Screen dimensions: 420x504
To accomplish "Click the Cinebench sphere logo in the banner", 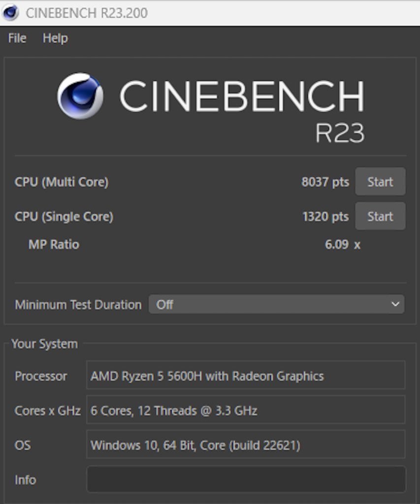I will 80,96.
